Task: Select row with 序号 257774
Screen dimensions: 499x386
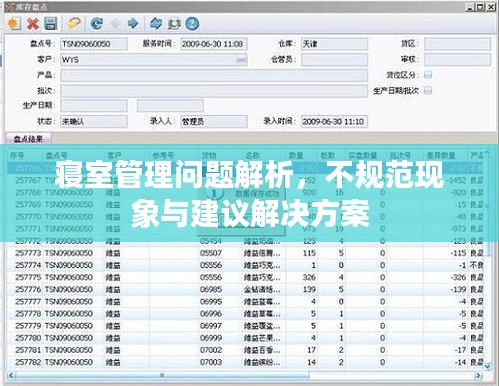Action: [x=245, y=265]
